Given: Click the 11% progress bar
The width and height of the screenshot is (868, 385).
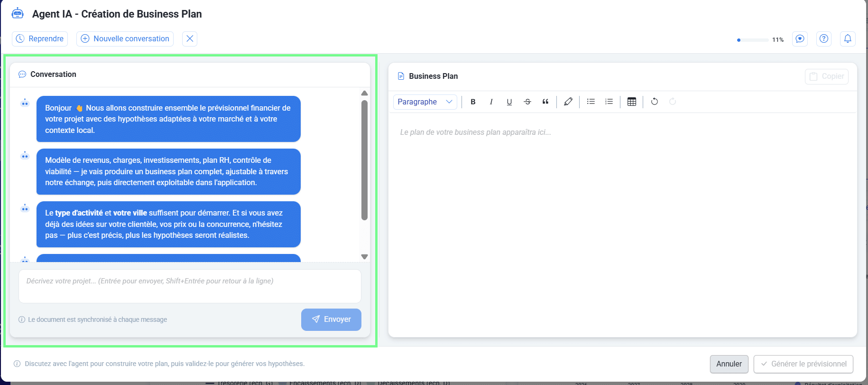Looking at the screenshot, I should pyautogui.click(x=753, y=40).
